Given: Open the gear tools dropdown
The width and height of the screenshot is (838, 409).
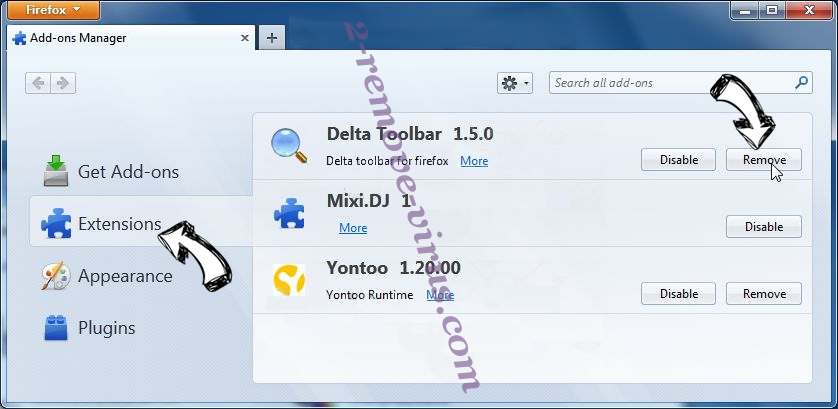Looking at the screenshot, I should click(515, 83).
